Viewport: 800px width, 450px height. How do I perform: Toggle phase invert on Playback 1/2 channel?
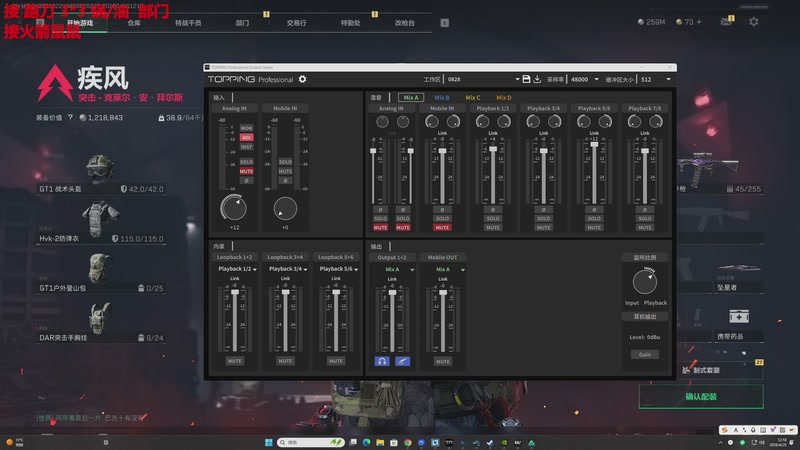[493, 210]
